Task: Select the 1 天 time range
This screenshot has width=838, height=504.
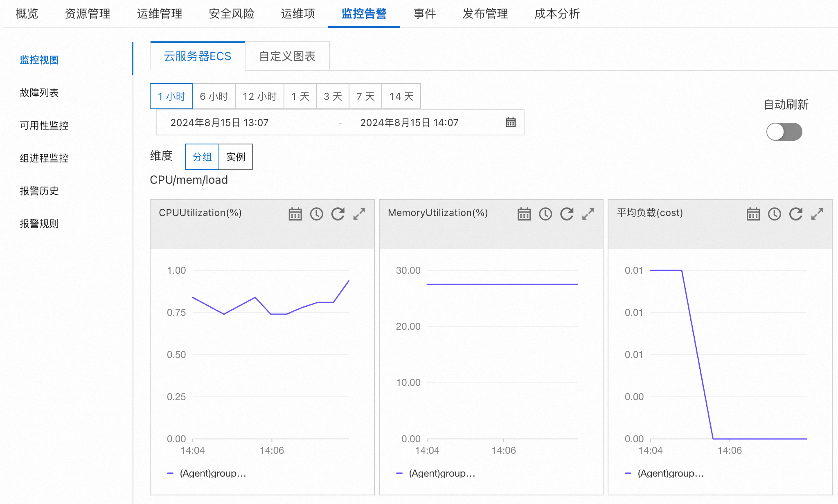Action: (x=300, y=96)
